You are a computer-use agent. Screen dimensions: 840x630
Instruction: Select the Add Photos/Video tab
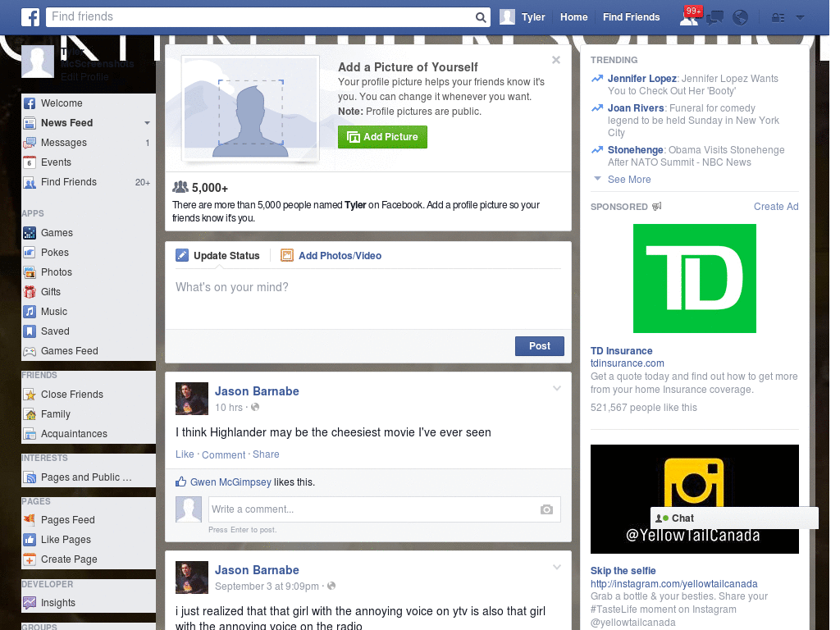tap(331, 256)
